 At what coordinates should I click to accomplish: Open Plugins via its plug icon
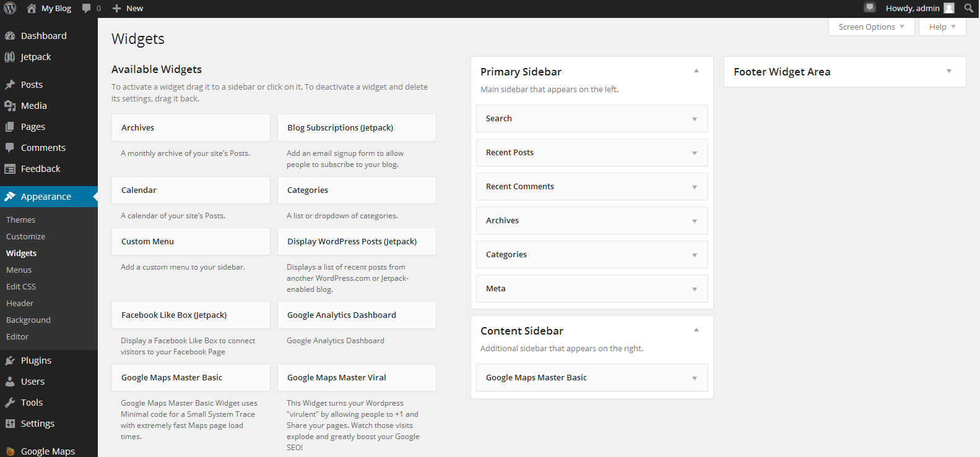(10, 361)
